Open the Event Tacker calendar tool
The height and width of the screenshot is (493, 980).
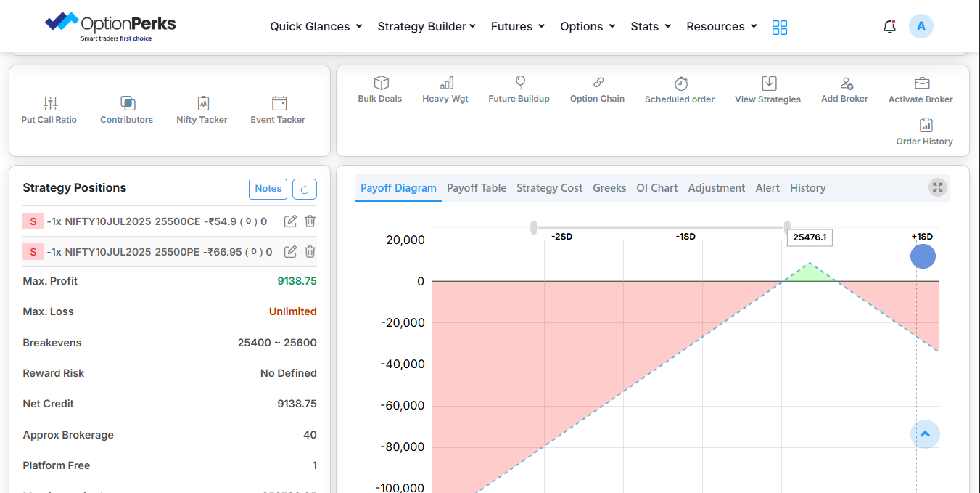click(278, 110)
